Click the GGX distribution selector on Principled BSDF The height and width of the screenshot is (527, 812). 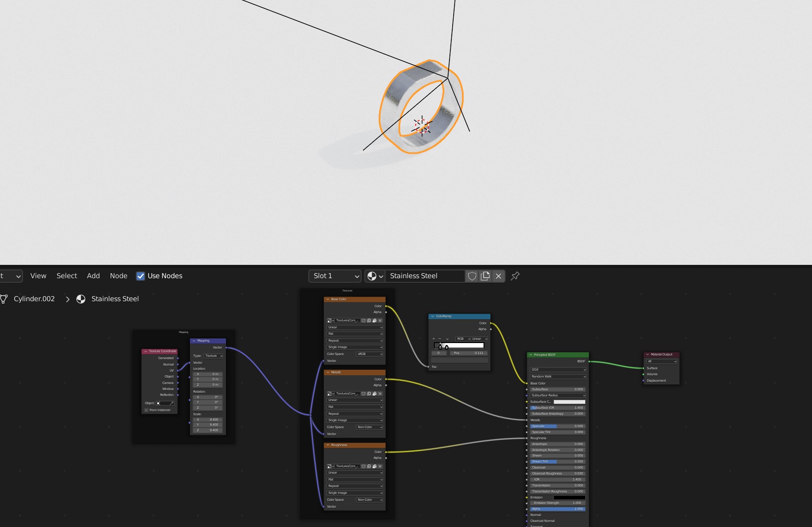point(557,369)
